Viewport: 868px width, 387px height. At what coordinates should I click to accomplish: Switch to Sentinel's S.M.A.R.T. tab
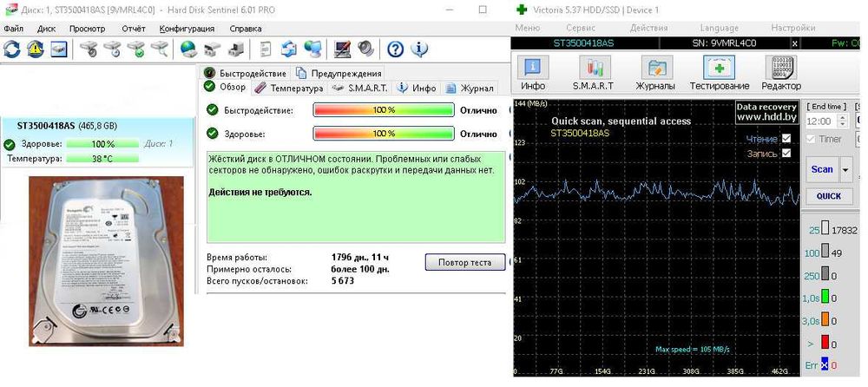tap(360, 88)
